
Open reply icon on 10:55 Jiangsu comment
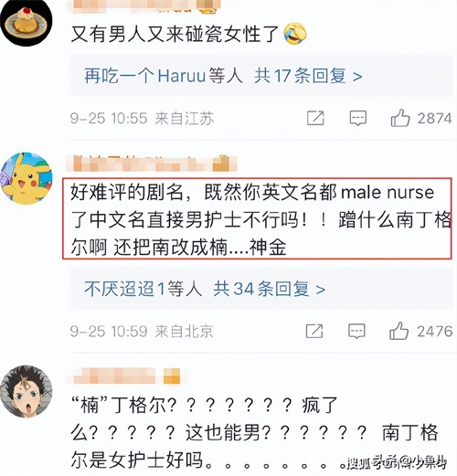click(357, 118)
